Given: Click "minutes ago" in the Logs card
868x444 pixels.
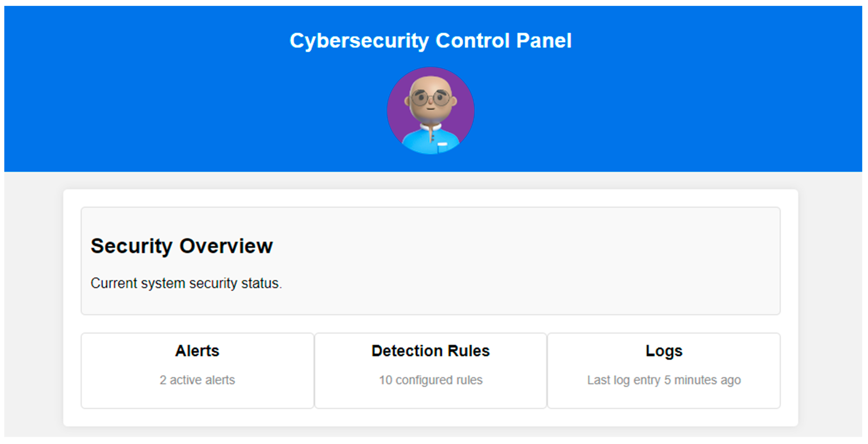Looking at the screenshot, I should [x=707, y=380].
